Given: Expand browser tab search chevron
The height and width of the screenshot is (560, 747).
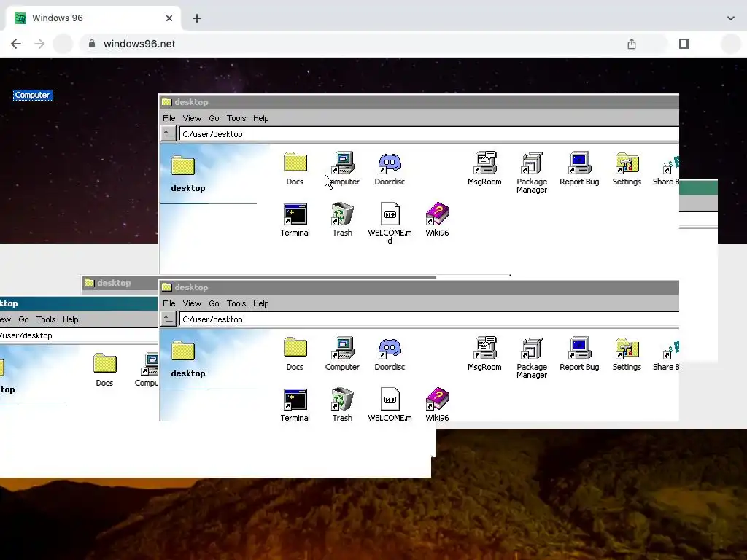Looking at the screenshot, I should [730, 18].
